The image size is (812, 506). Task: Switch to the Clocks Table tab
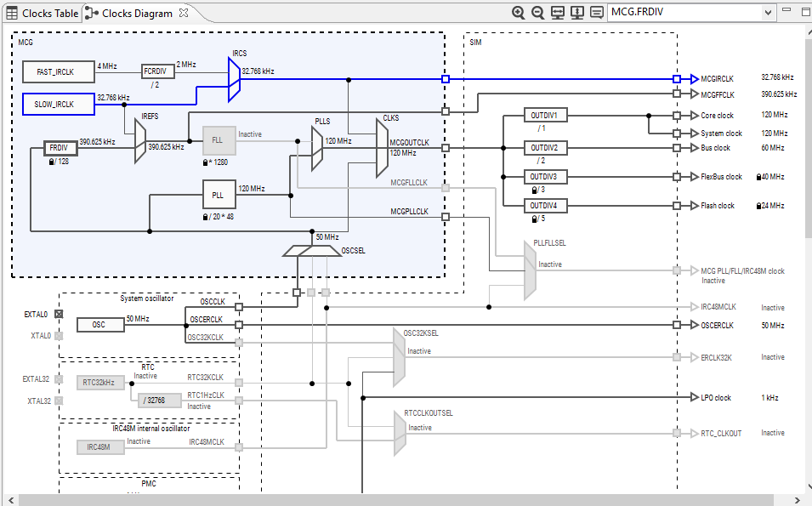43,14
